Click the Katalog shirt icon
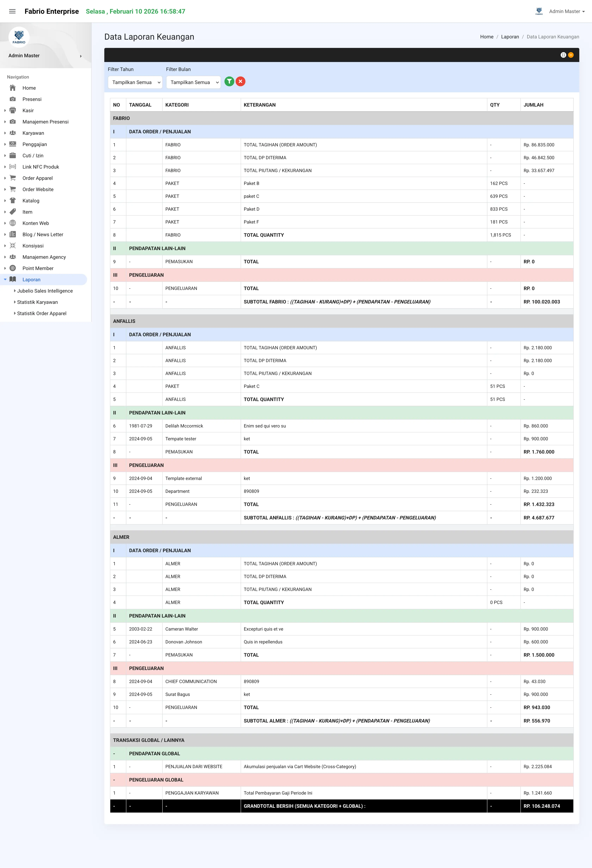This screenshot has width=592, height=868. click(13, 201)
